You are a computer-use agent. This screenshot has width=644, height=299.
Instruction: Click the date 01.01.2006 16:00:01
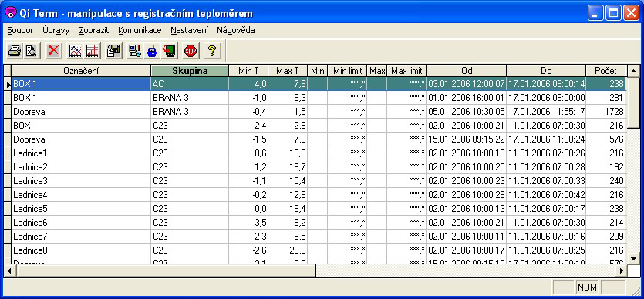466,98
